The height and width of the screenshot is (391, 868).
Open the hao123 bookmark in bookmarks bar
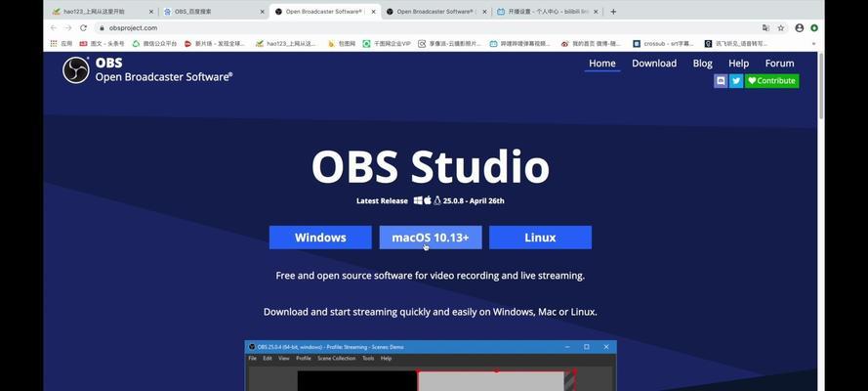pyautogui.click(x=286, y=43)
